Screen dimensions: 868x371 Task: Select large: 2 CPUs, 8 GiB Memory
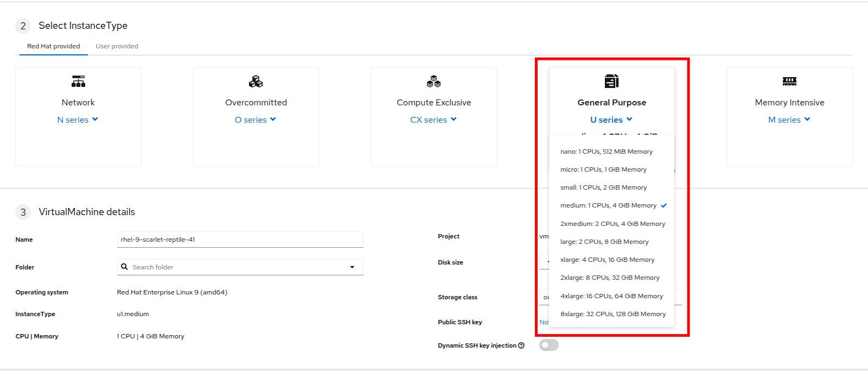604,242
